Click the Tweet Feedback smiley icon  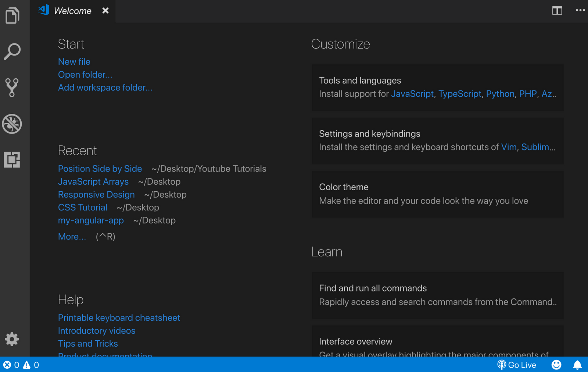coord(556,365)
